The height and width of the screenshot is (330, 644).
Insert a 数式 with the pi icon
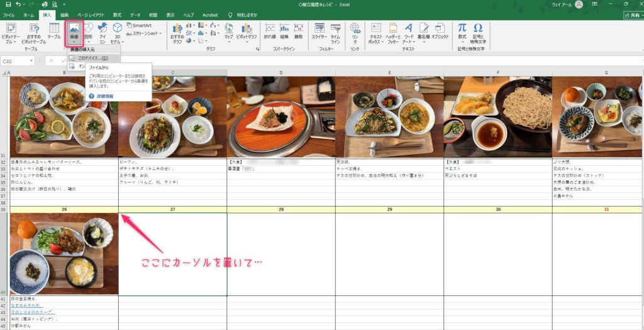(462, 31)
